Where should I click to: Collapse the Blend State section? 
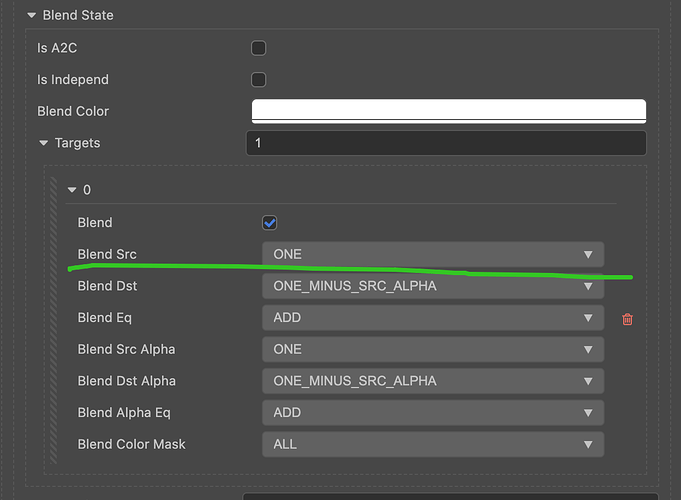(31, 16)
